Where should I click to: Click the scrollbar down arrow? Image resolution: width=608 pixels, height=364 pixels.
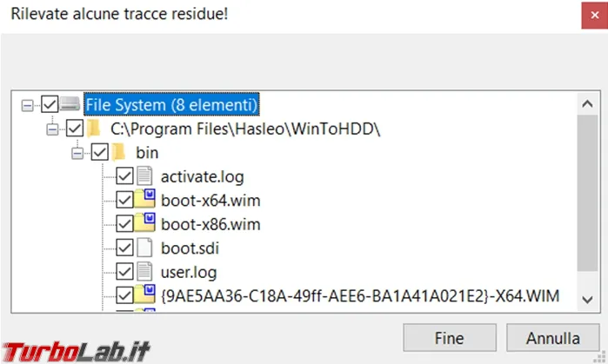pyautogui.click(x=587, y=300)
